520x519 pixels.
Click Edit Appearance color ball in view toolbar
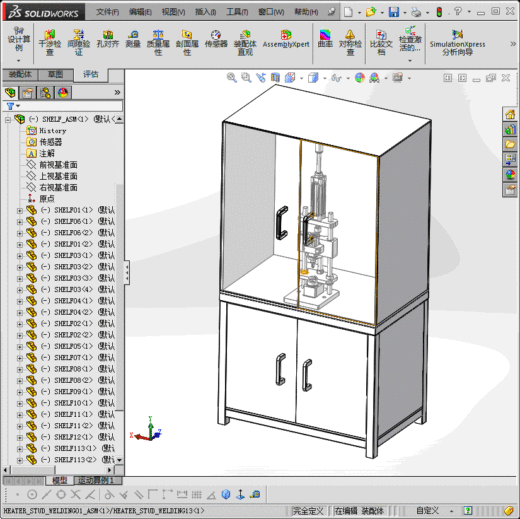[360, 78]
